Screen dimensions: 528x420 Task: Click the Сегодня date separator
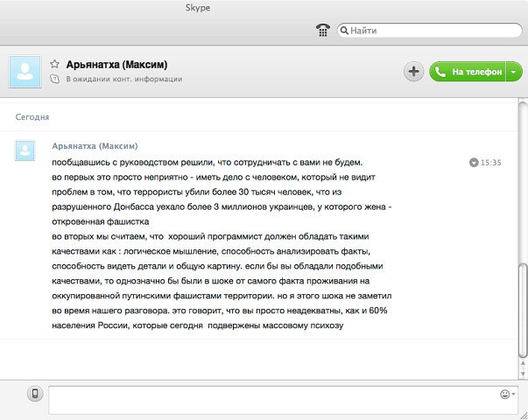[x=32, y=115]
